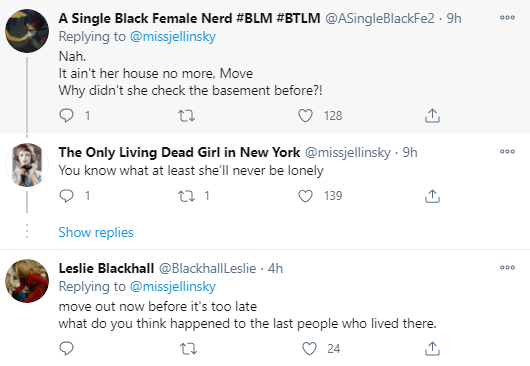Like Leslie Blackhall's tweet with 24 likes
This screenshot has height=366, width=530.
(309, 348)
